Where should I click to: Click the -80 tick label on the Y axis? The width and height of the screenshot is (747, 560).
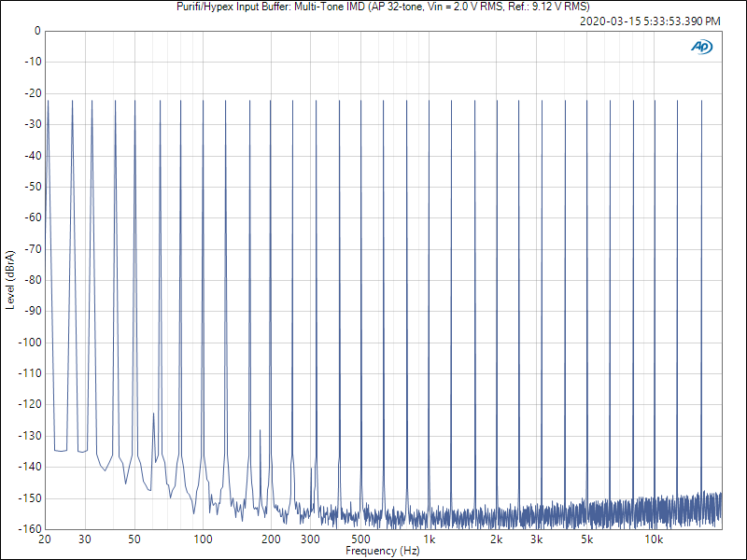tap(33, 280)
